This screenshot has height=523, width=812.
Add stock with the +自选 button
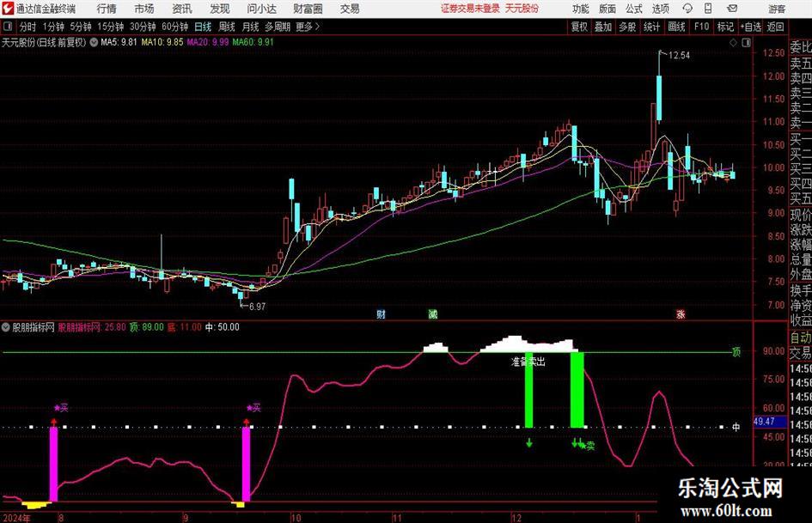pyautogui.click(x=751, y=27)
